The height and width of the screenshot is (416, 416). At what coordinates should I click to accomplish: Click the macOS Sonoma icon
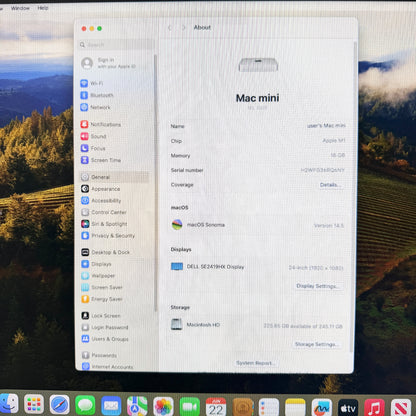177,225
